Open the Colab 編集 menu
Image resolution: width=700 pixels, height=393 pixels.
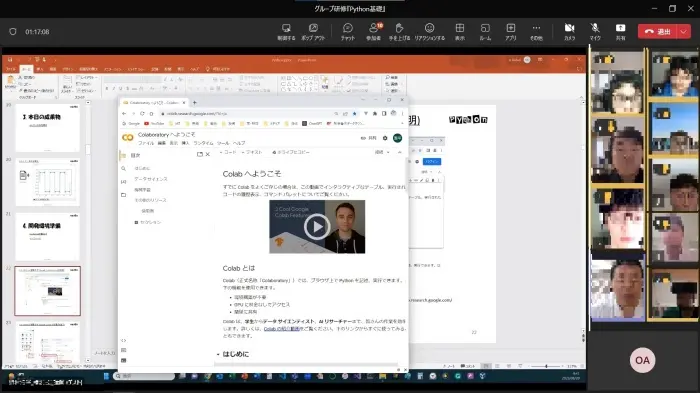coord(162,143)
